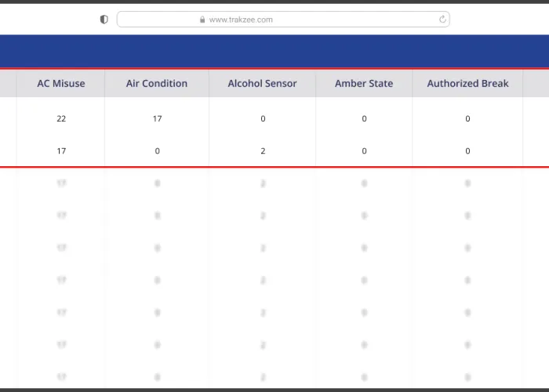Click AC Misuse value 22 in the first row

61,119
